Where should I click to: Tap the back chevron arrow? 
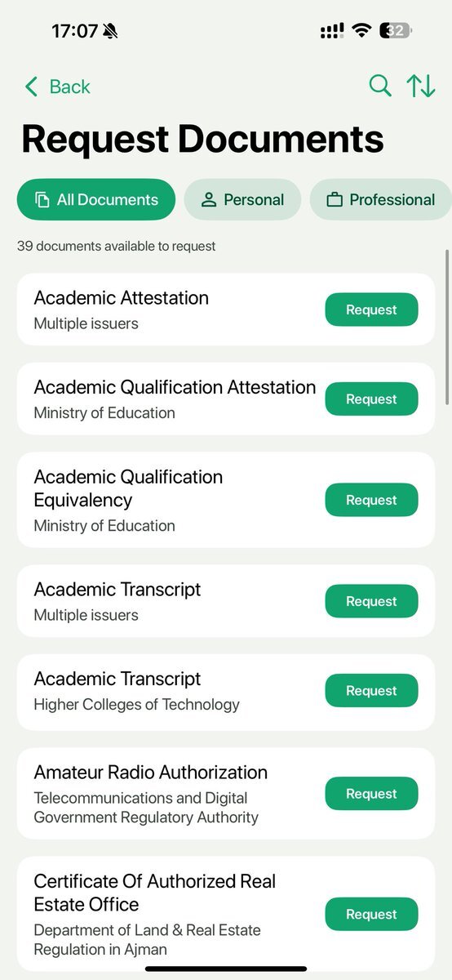point(31,87)
